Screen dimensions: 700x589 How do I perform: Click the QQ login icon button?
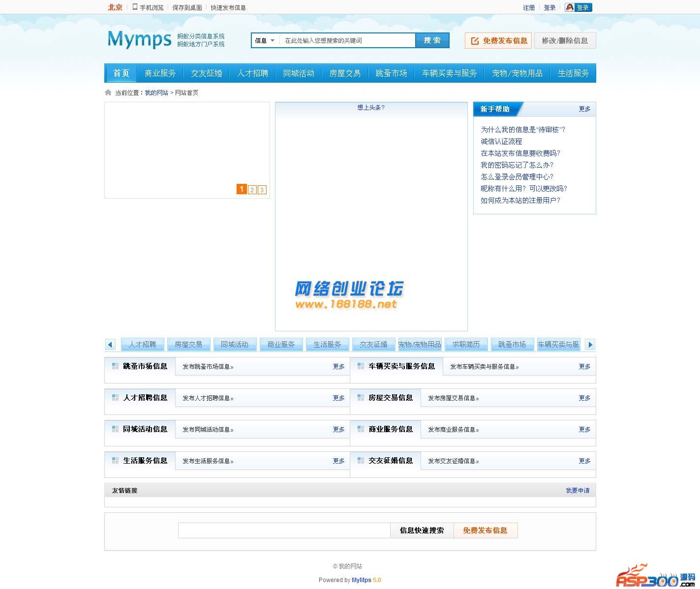pyautogui.click(x=578, y=7)
